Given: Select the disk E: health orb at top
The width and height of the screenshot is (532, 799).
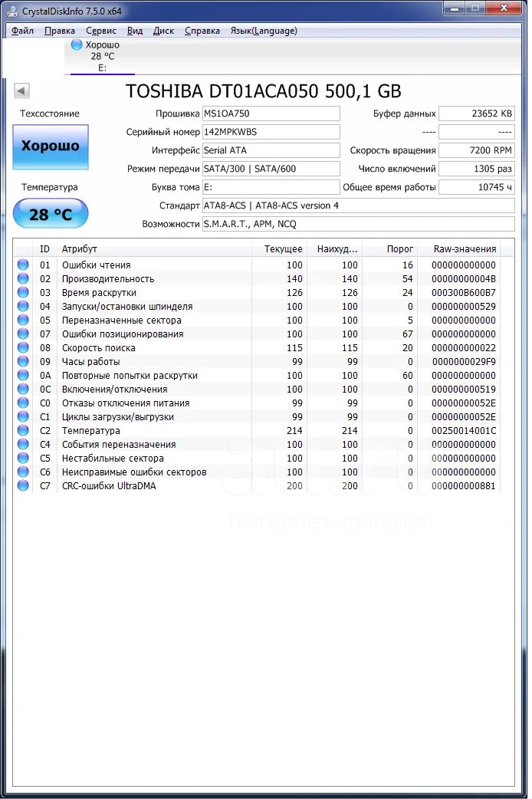Looking at the screenshot, I should tap(77, 44).
